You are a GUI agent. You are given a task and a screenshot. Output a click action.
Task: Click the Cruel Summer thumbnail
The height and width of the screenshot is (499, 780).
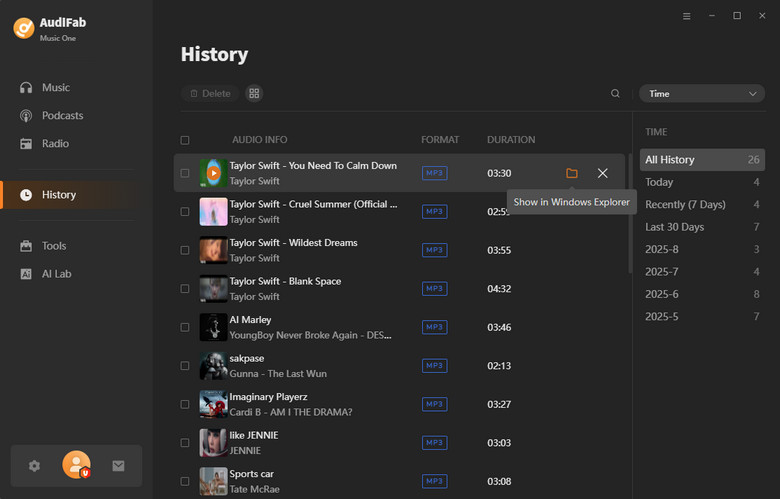pyautogui.click(x=213, y=211)
